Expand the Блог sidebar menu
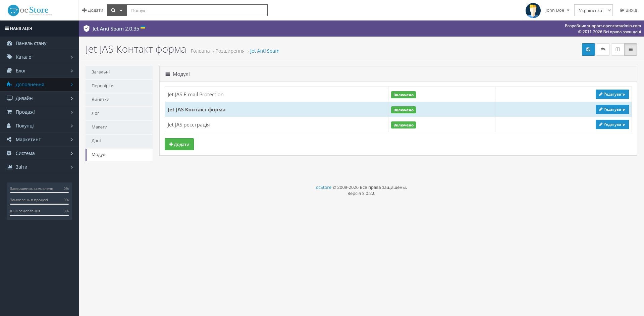The height and width of the screenshot is (316, 644). pos(39,71)
